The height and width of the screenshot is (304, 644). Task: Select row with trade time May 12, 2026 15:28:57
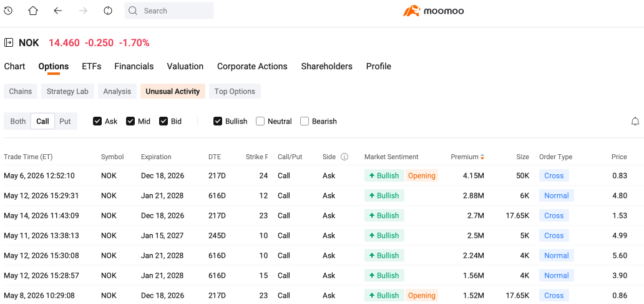click(x=322, y=275)
